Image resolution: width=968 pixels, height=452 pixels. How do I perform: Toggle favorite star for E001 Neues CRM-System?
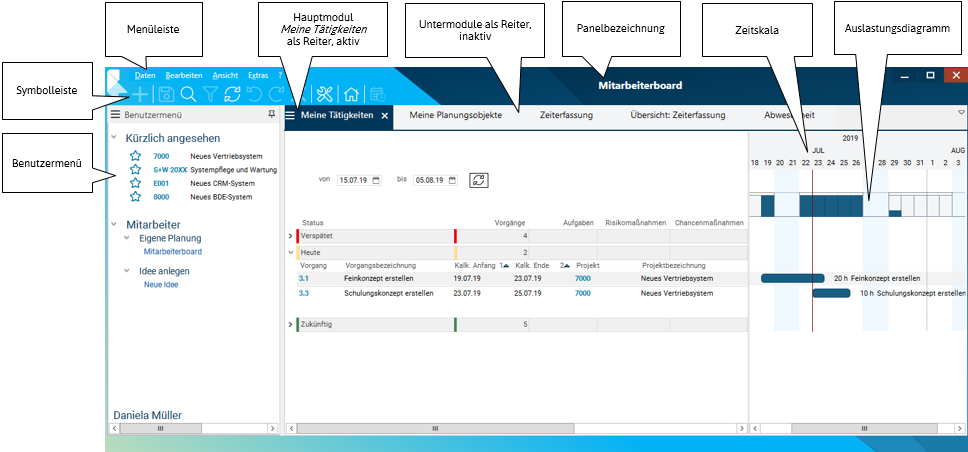point(135,184)
